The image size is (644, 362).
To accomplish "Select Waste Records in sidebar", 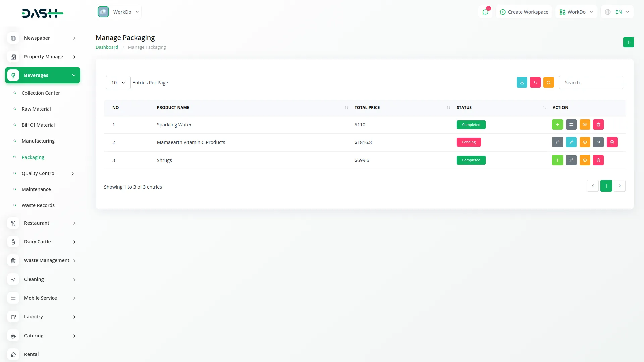I will [38, 205].
